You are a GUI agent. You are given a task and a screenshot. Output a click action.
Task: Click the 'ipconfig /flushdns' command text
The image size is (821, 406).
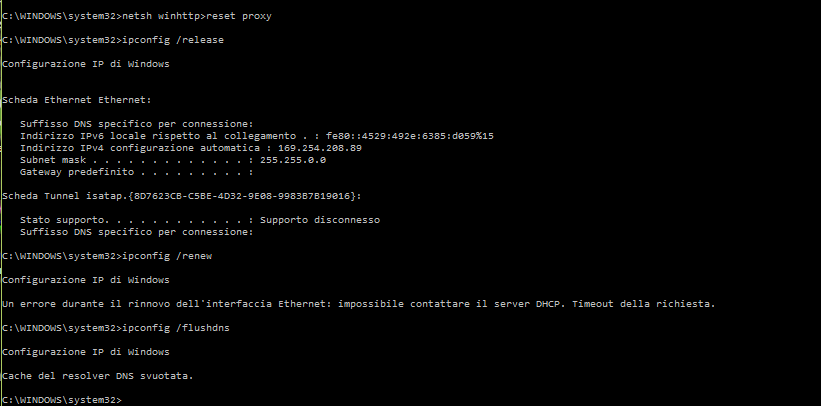[x=176, y=328]
